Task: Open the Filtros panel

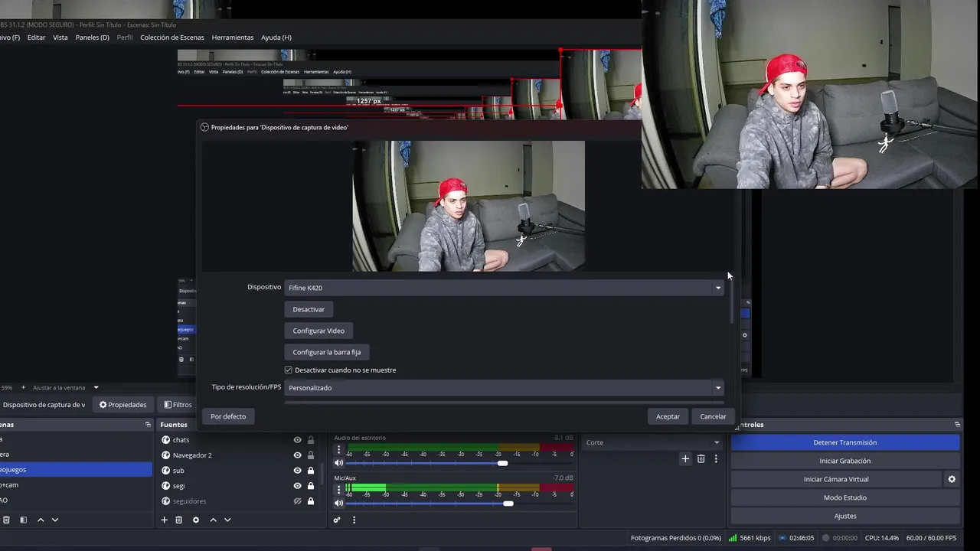Action: (x=178, y=405)
